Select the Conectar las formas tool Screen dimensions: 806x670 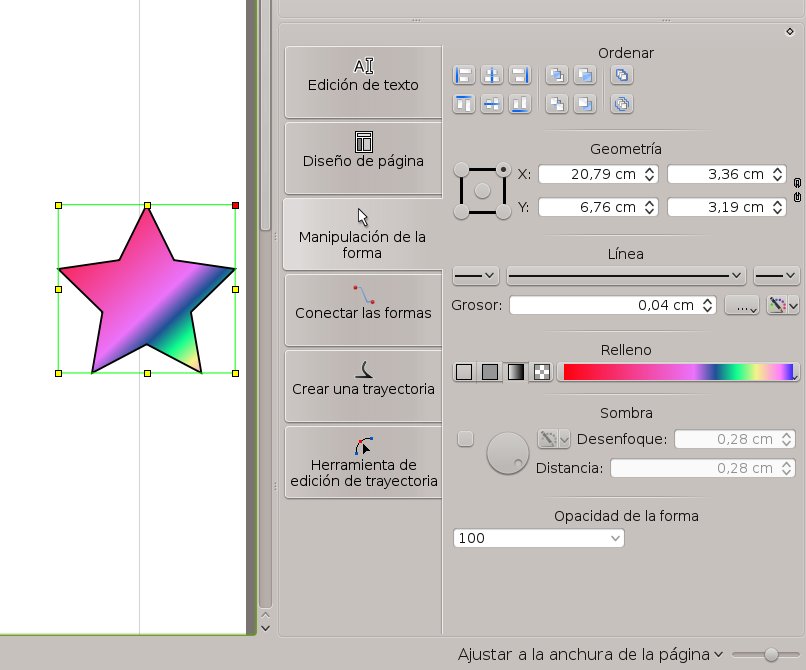click(x=363, y=310)
